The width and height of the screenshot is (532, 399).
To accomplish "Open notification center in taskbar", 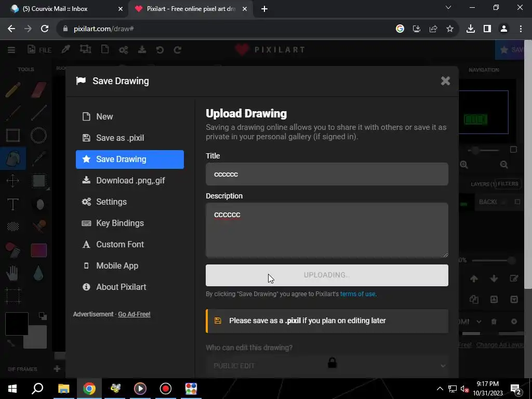I will click(516, 389).
